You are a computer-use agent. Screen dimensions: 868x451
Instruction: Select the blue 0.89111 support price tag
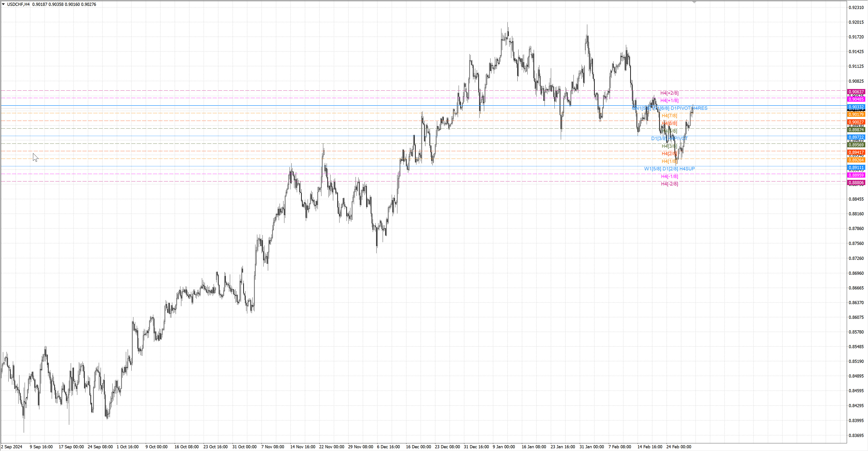coord(856,168)
